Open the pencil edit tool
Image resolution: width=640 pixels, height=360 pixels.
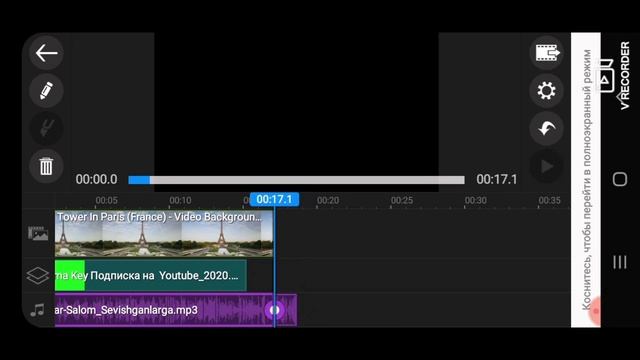[46, 91]
